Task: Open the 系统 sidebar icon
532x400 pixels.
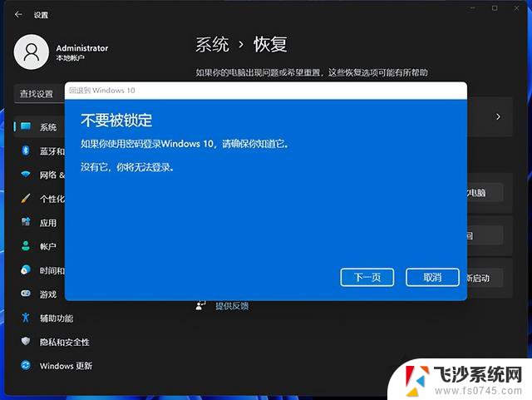Action: [x=26, y=126]
